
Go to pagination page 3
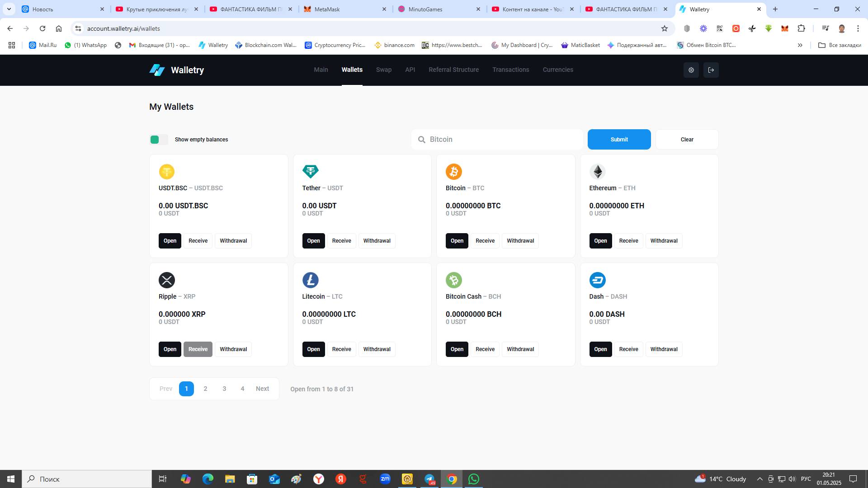pyautogui.click(x=224, y=389)
